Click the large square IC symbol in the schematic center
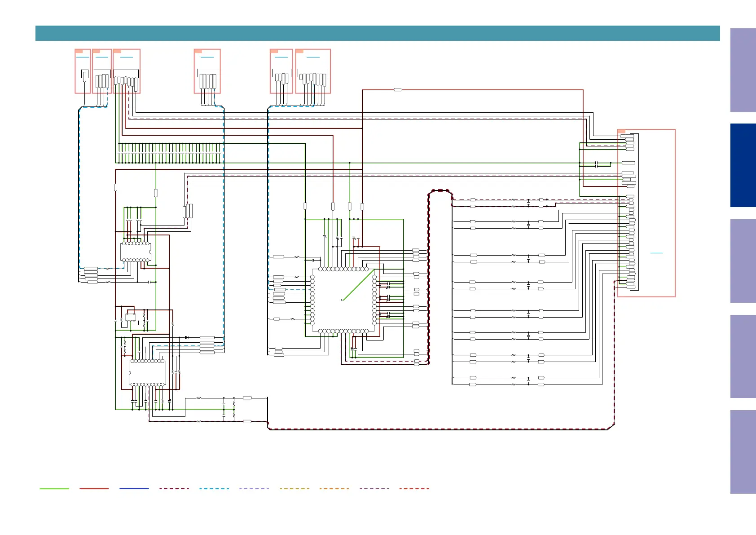Image resolution: width=756 pixels, height=535 pixels. (343, 300)
